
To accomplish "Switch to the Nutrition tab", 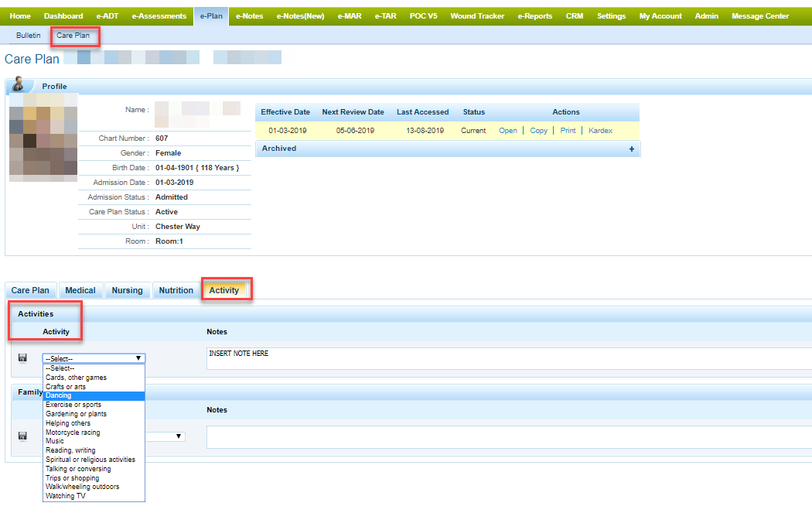I will tap(176, 290).
